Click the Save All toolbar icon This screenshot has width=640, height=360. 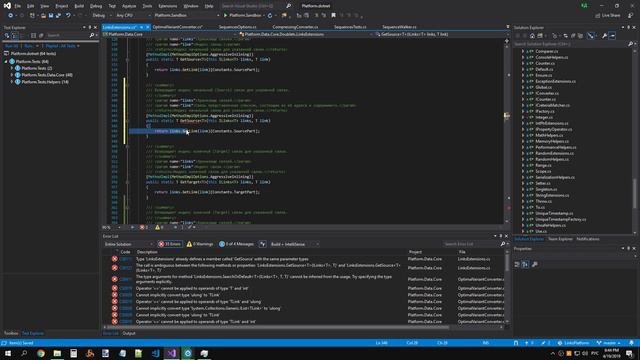click(58, 16)
